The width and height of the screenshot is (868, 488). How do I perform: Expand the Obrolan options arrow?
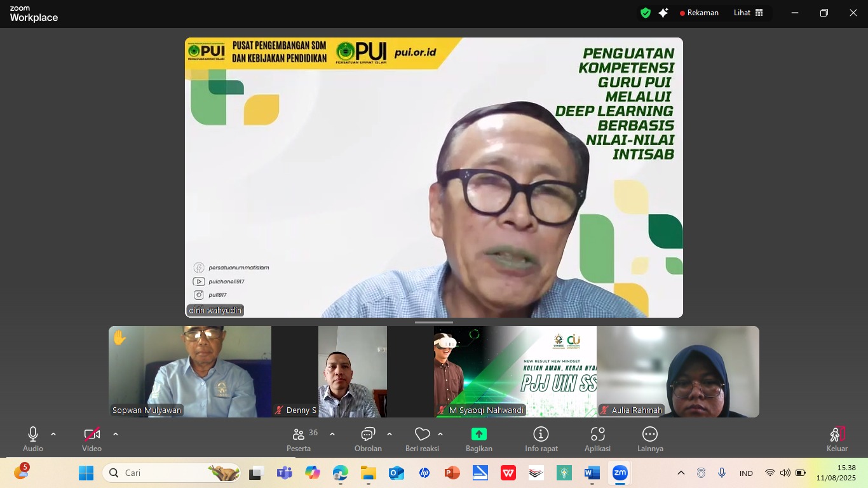[x=390, y=434]
